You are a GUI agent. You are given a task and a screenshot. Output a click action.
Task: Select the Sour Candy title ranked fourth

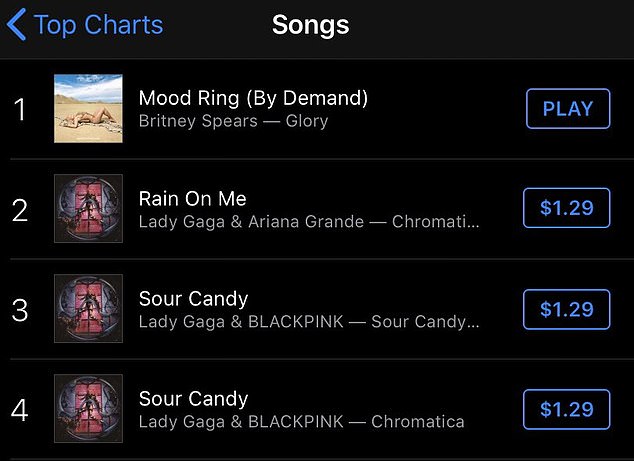[193, 398]
